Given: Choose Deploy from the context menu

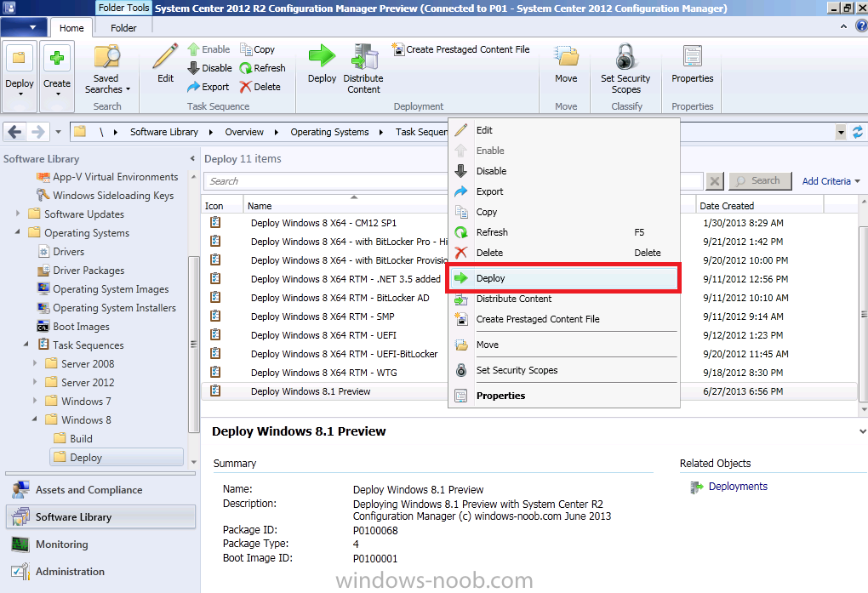Looking at the screenshot, I should coord(563,278).
